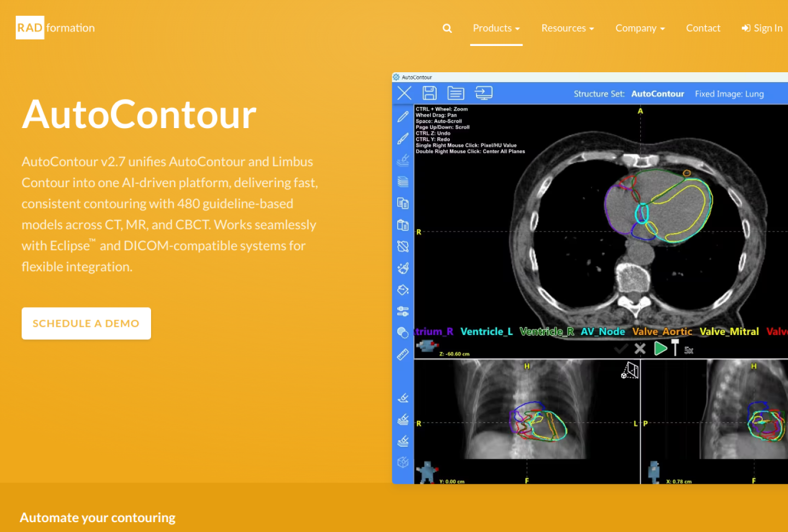Expand the Company menu
Viewport: 788px width, 532px height.
click(x=640, y=28)
